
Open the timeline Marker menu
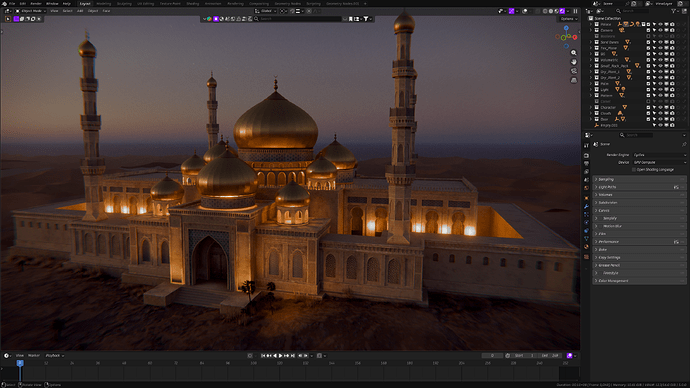coord(34,355)
